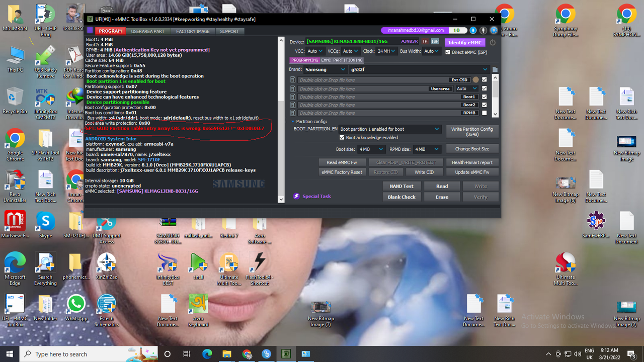Open WhatsApp desktop shortcut
Viewport: 644px width, 362px height.
click(x=76, y=308)
